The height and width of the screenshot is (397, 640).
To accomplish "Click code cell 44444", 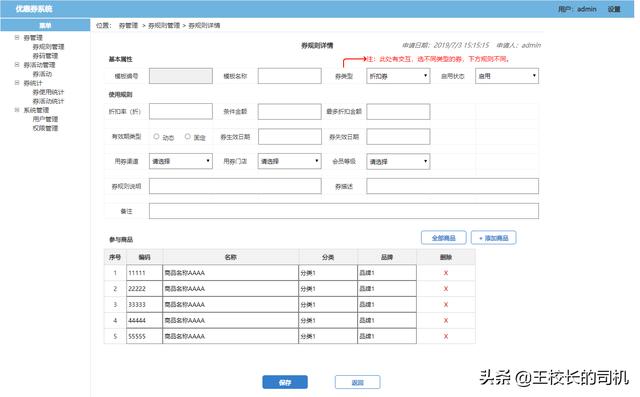I will [x=144, y=320].
